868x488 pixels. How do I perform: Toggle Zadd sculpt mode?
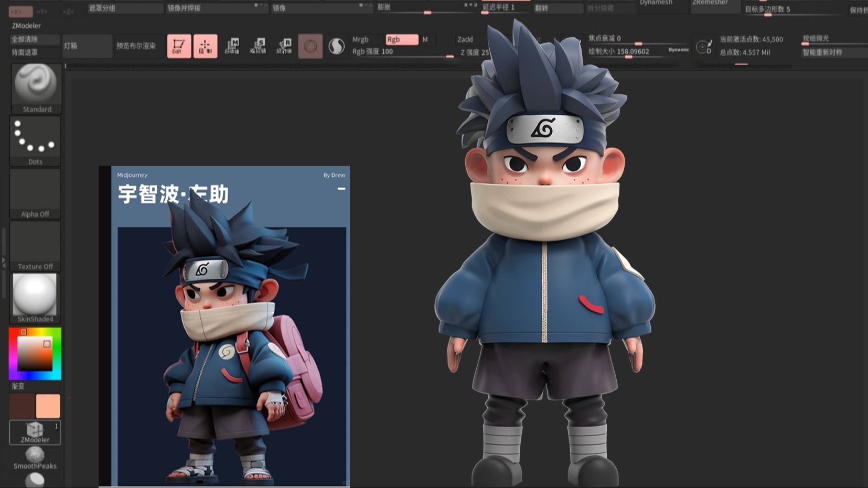(x=465, y=39)
